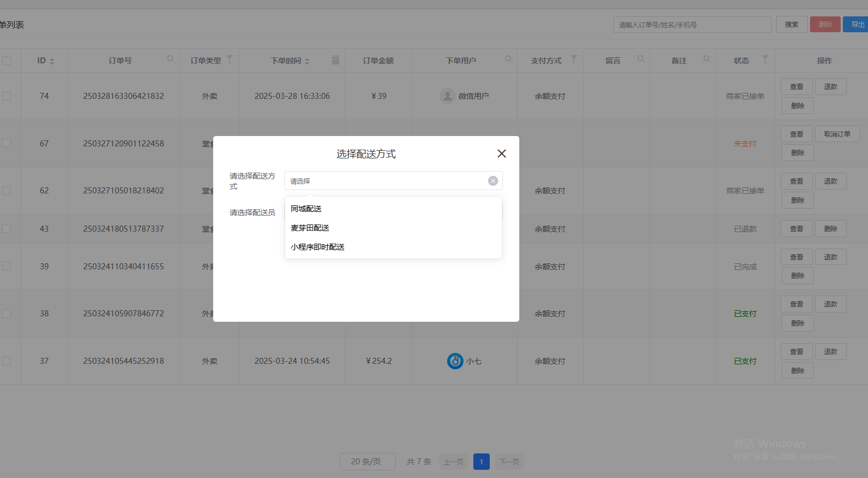
Task: Open the 订单类型 filter funnel
Action: [x=230, y=60]
